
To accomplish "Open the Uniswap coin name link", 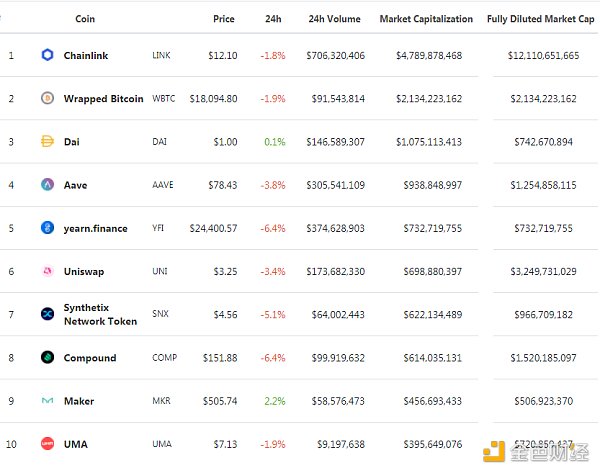I will (x=84, y=272).
